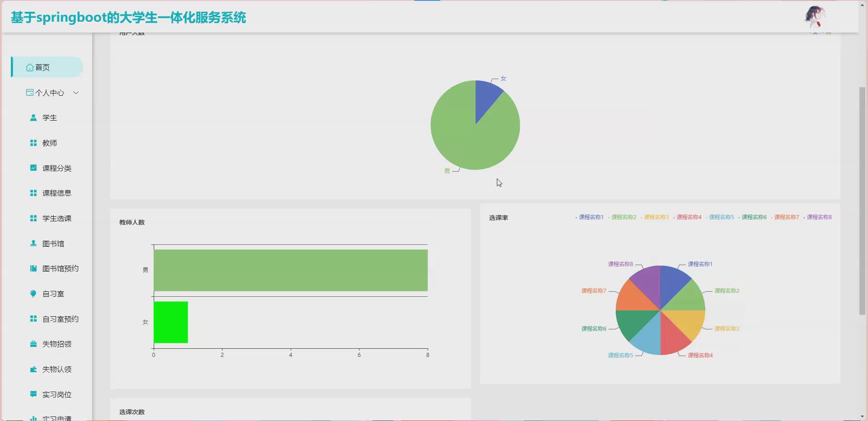Select the purple 课程名称8 pie slice
868x421 pixels.
(x=649, y=285)
